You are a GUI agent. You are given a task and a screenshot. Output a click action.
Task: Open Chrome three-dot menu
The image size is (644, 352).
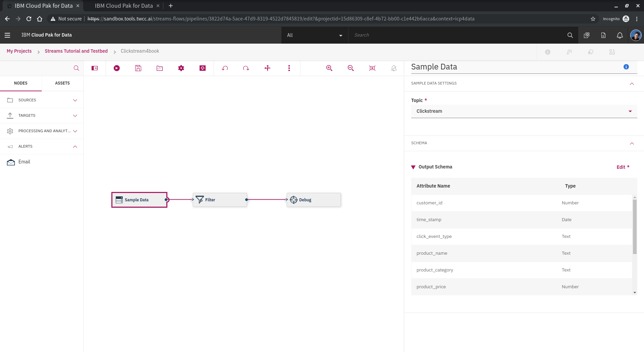point(637,19)
